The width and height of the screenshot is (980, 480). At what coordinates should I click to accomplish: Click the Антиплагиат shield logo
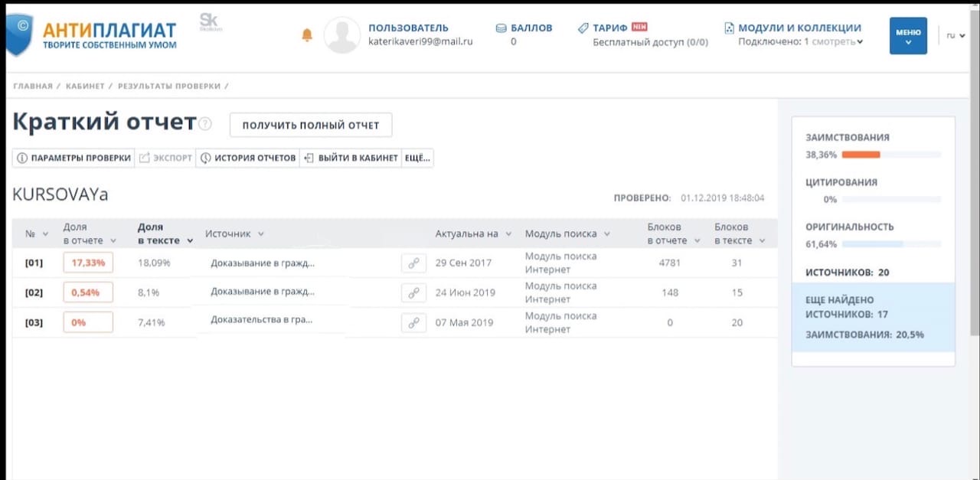coord(18,34)
